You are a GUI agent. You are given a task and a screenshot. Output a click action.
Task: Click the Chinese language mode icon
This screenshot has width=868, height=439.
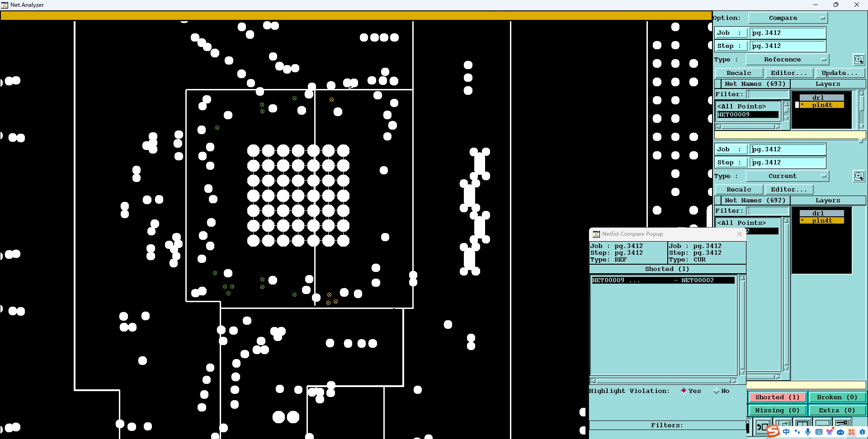[x=787, y=432]
